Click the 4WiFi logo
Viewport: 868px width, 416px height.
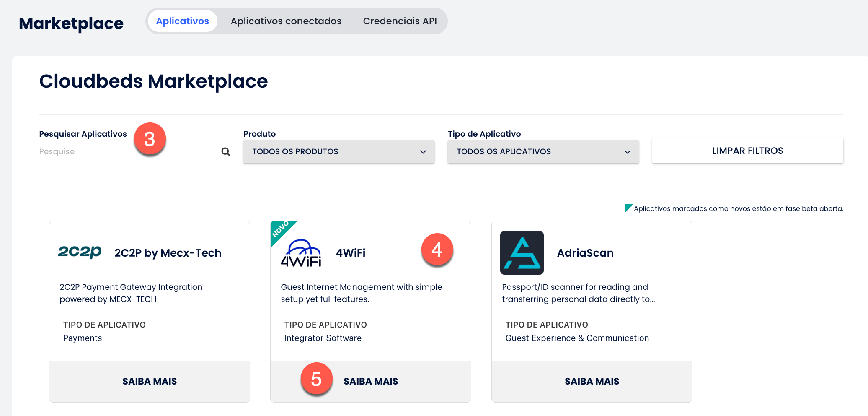(x=301, y=253)
